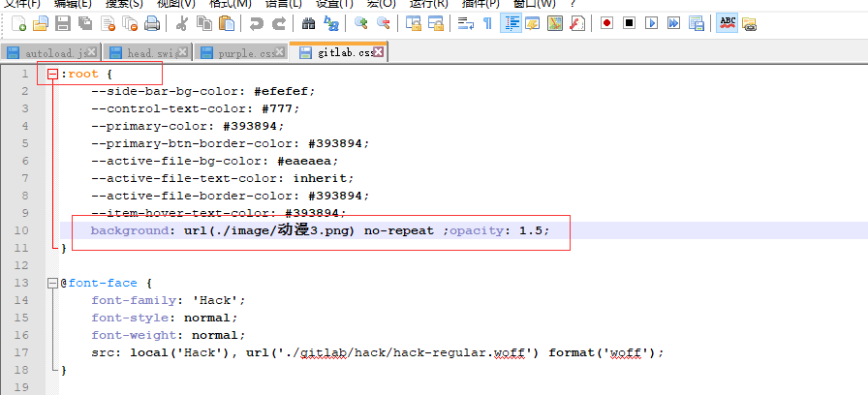The image size is (868, 395).
Task: Click the Cut scissors icon
Action: click(182, 22)
